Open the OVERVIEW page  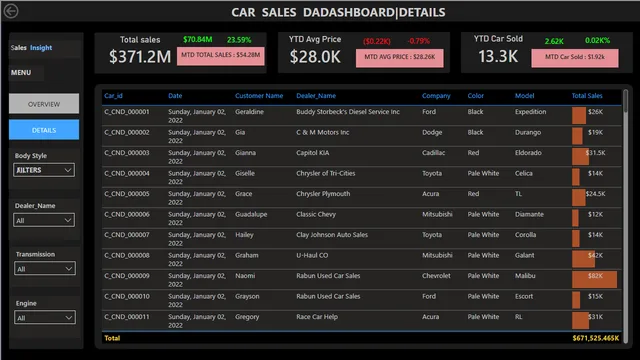[44, 104]
